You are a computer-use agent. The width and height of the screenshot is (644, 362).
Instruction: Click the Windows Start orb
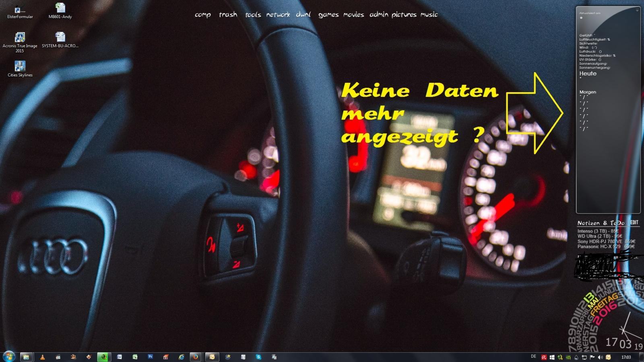(x=8, y=356)
